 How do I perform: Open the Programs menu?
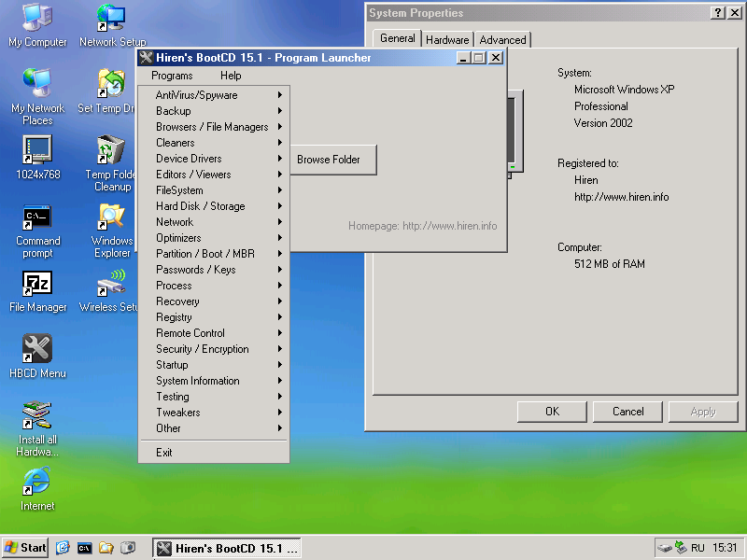pos(172,76)
